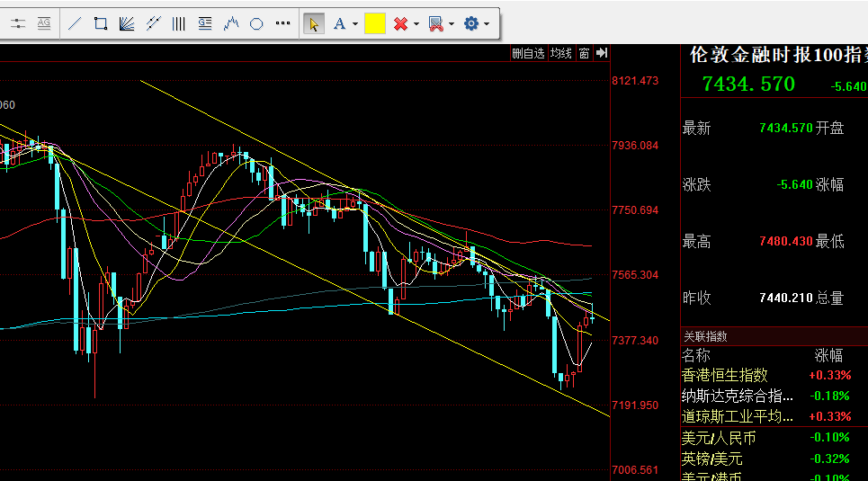The height and width of the screenshot is (481, 868).
Task: Select the rectangle drawing tool
Action: pos(100,23)
